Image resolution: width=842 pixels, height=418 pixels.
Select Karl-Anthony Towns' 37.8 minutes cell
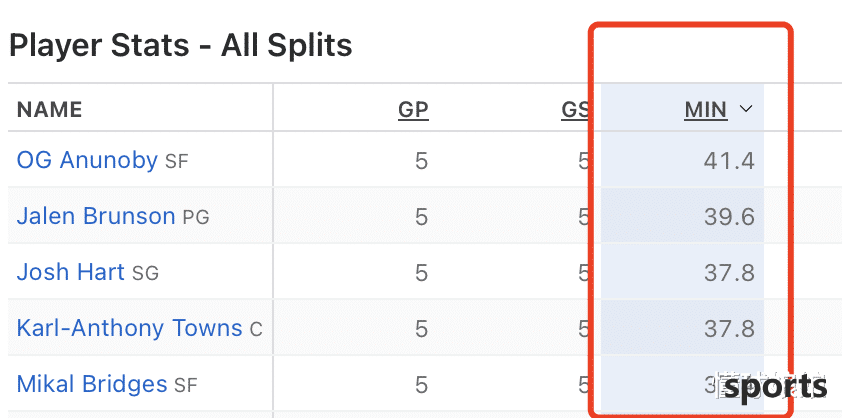point(682,328)
